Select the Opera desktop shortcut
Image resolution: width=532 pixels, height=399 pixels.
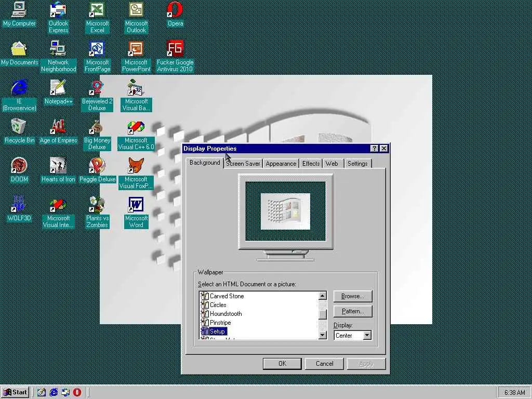175,15
